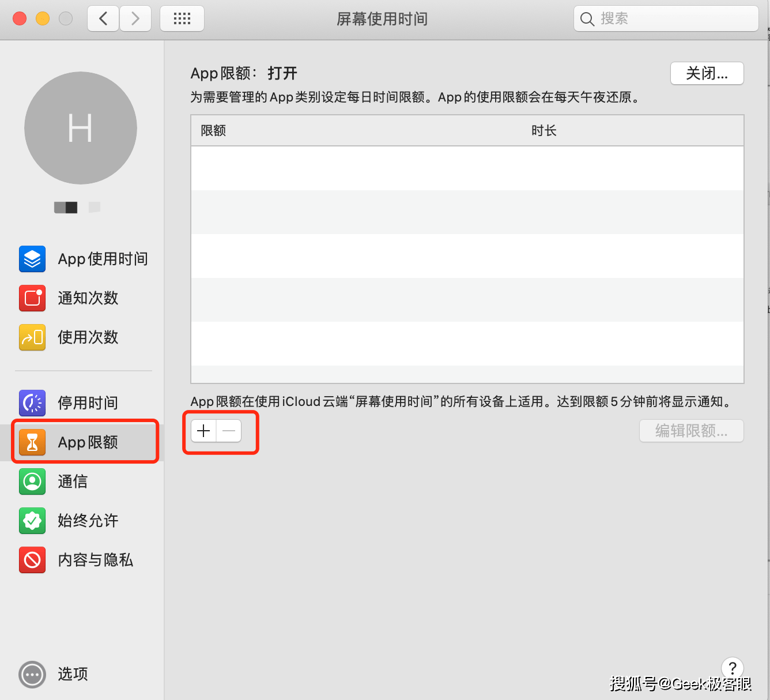The width and height of the screenshot is (770, 700).
Task: Click the plus button to add a limit
Action: pyautogui.click(x=203, y=431)
